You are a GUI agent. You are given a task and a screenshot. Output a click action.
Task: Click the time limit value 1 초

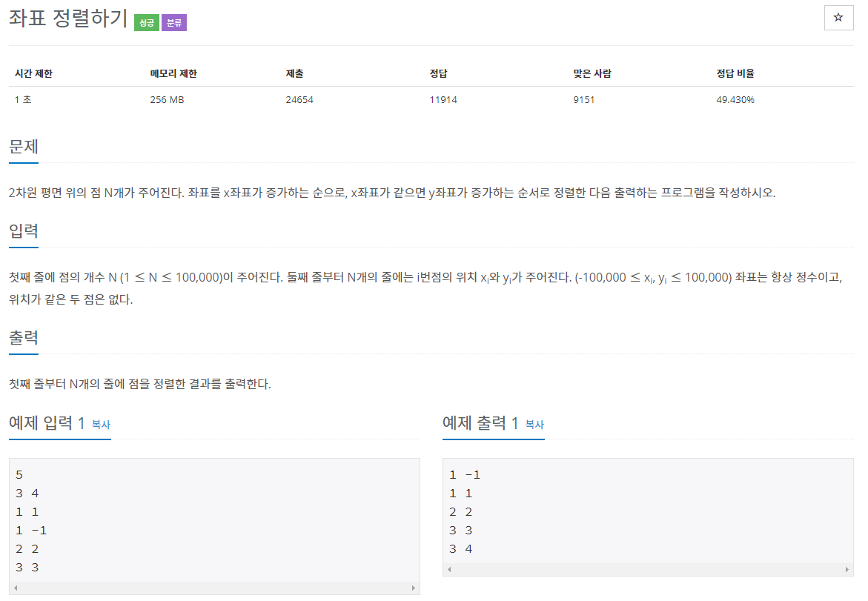[x=23, y=99]
